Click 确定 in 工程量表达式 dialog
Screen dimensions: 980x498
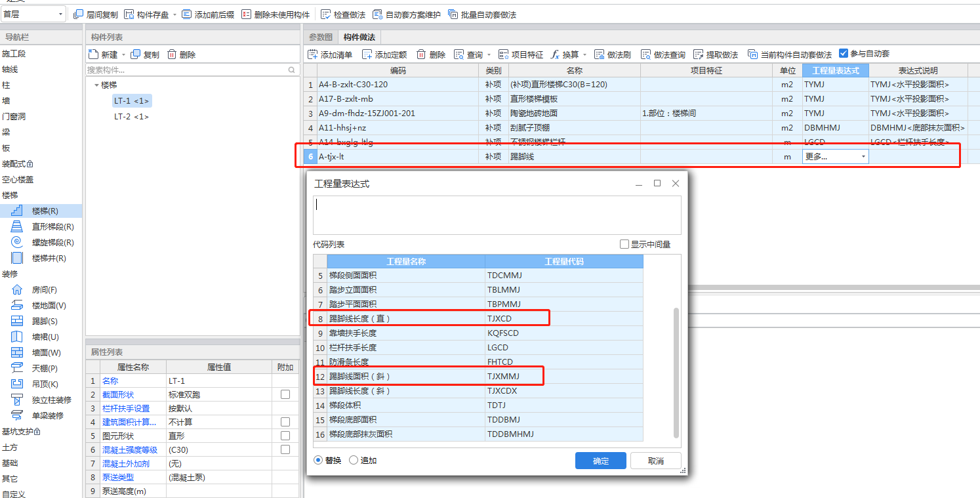[x=601, y=461]
